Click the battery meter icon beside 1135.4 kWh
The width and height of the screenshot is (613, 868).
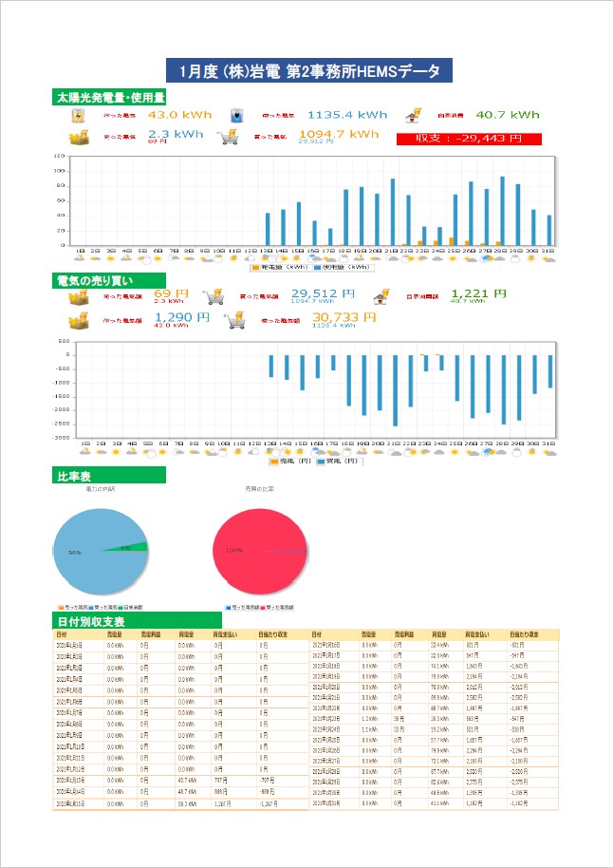click(x=233, y=116)
